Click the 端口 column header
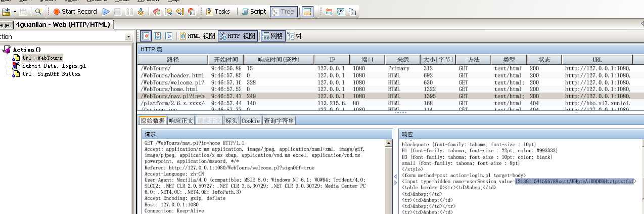Viewport: 644px width, 214px height. click(367, 60)
